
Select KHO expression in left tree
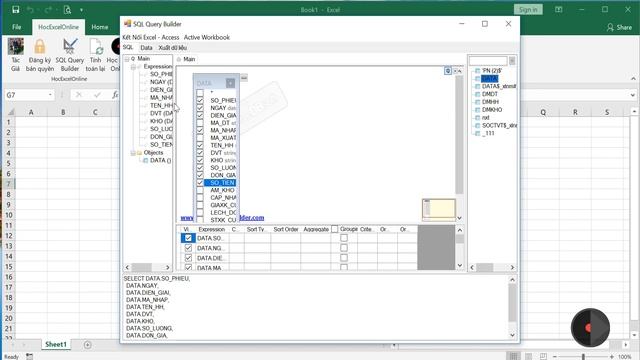point(161,121)
